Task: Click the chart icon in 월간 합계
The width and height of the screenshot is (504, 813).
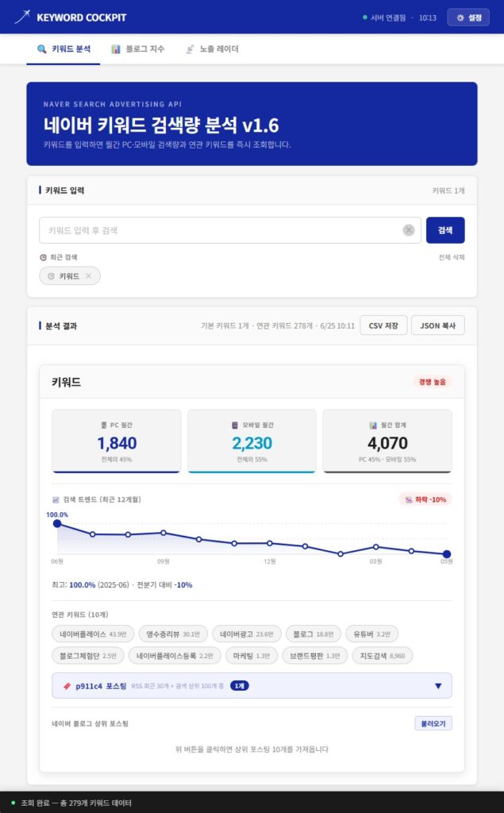Action: click(x=373, y=426)
